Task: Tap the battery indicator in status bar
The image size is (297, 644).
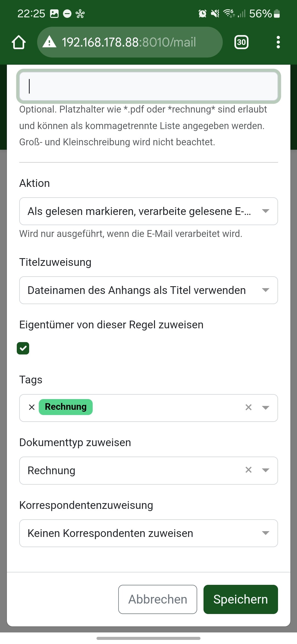Action: [x=277, y=13]
